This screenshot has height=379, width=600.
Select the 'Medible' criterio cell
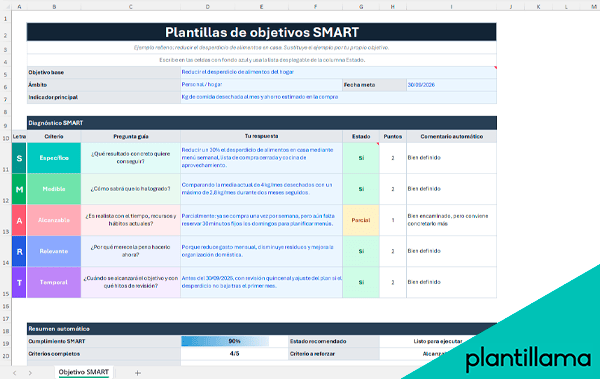[x=54, y=189]
